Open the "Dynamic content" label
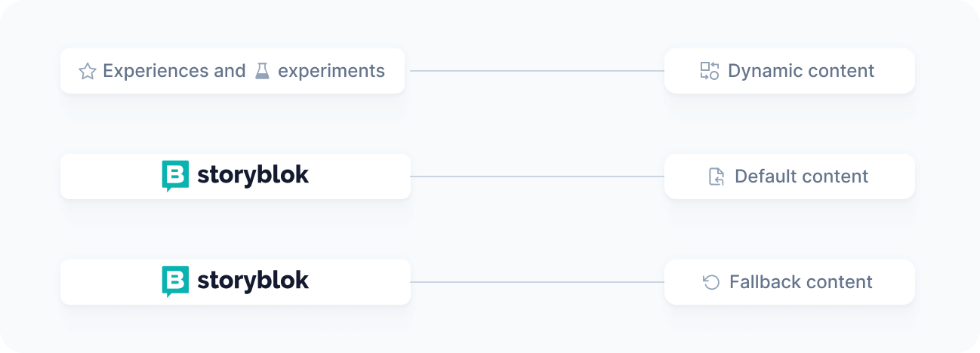The image size is (980, 353). coord(801,71)
